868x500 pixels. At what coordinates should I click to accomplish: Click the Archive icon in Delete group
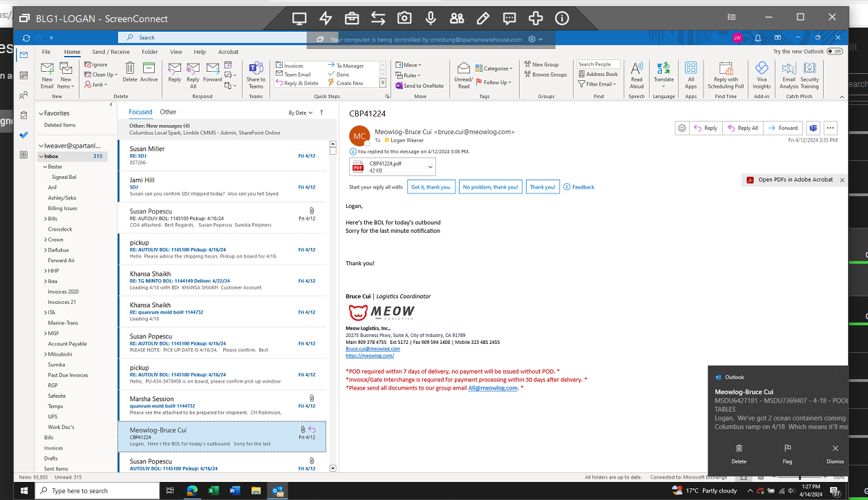[x=149, y=72]
